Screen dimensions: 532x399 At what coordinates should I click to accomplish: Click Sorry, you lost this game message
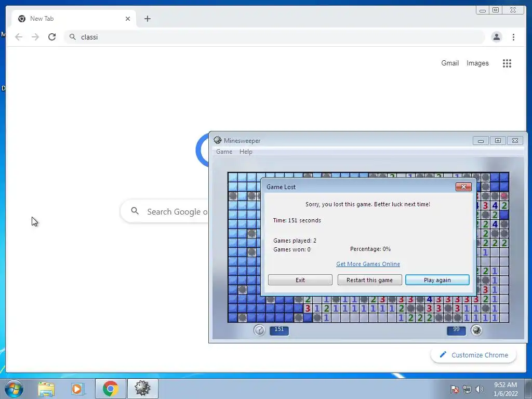click(x=368, y=204)
